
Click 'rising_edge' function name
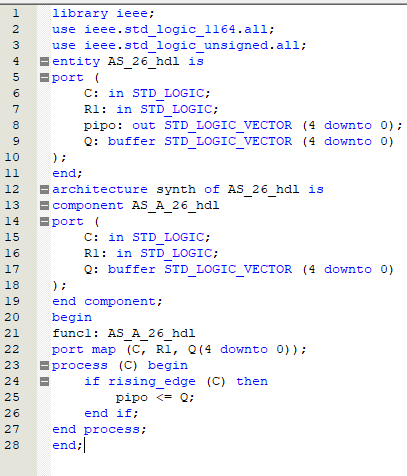click(x=152, y=382)
